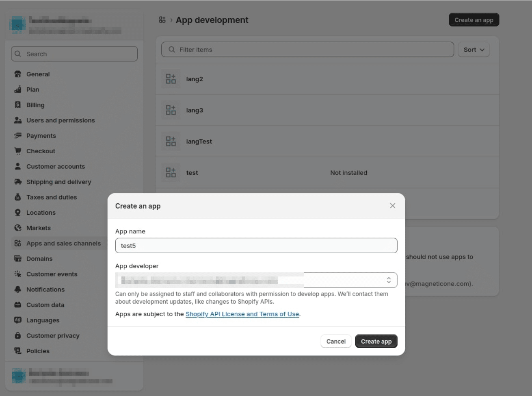Click the test app icon
Image resolution: width=532 pixels, height=396 pixels.
click(x=171, y=172)
